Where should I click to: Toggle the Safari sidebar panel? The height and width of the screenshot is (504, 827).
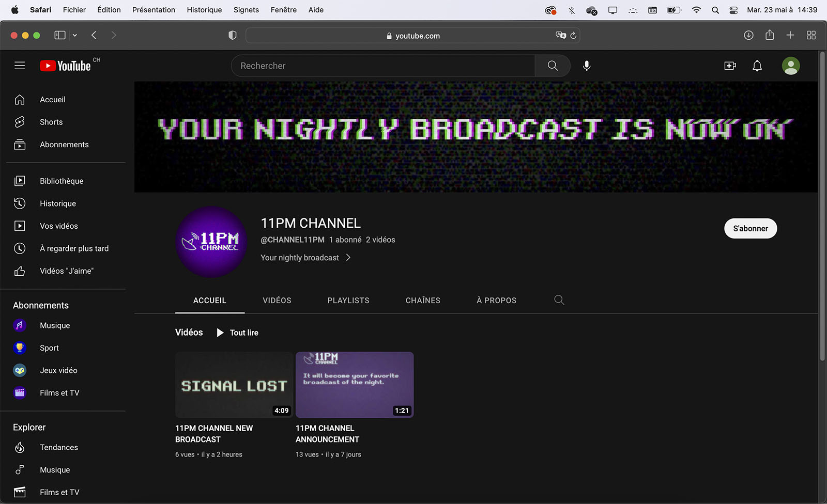60,35
